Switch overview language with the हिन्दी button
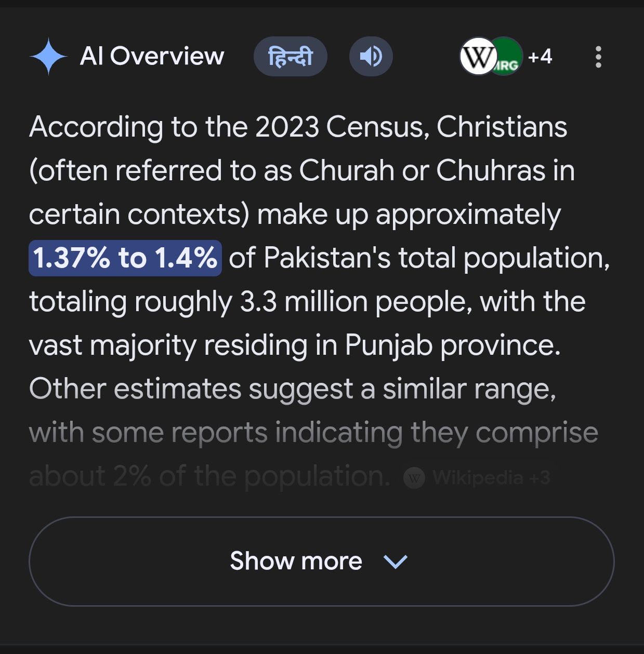The width and height of the screenshot is (644, 654). (x=290, y=57)
